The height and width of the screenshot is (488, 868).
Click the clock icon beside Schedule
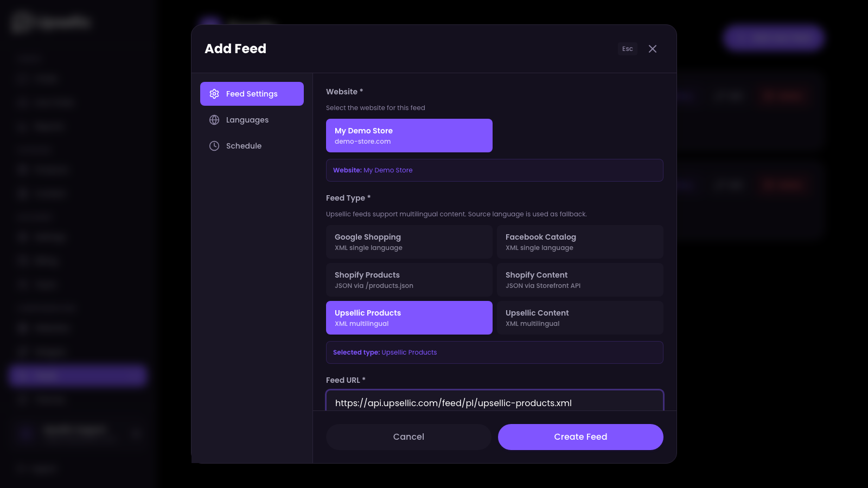214,145
